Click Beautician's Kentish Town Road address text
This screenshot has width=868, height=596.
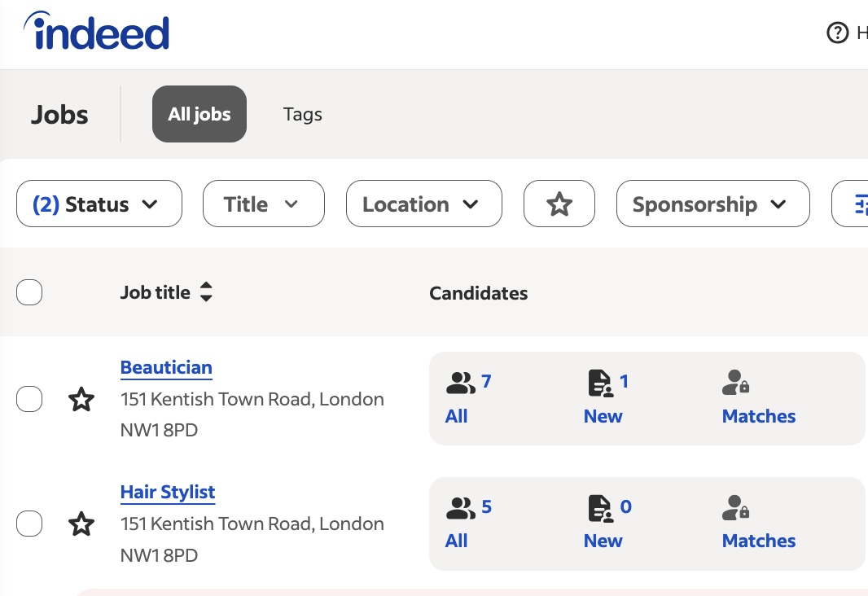[x=252, y=399]
